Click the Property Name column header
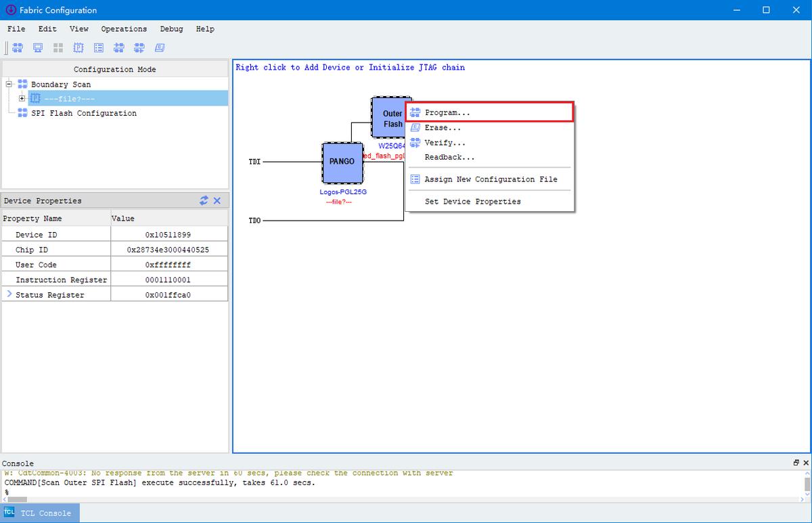812x523 pixels. tap(56, 219)
